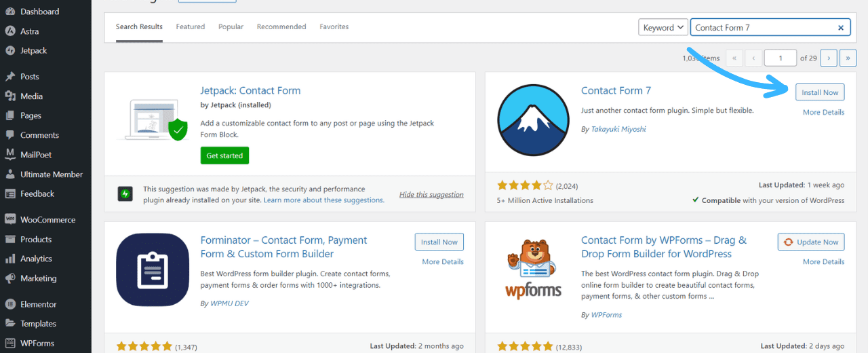Open More Details for Contact Form 7
Viewport: 868px width, 353px height.
824,112
